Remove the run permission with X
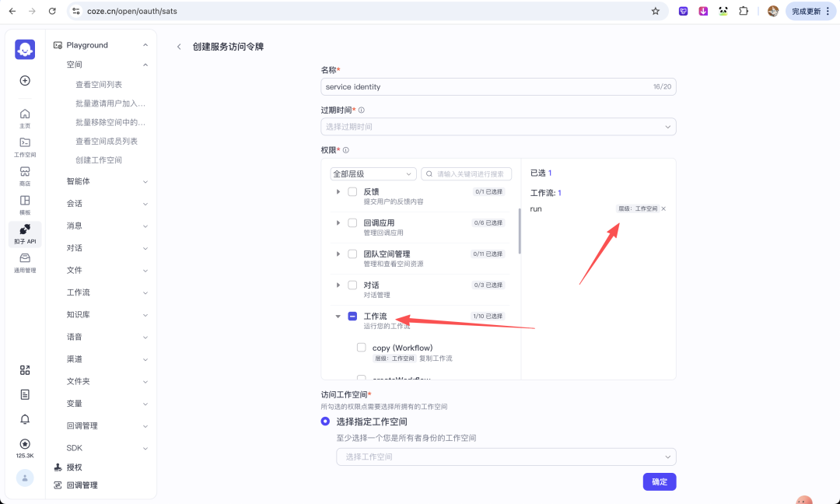Viewport: 840px width, 504px height. pos(663,209)
